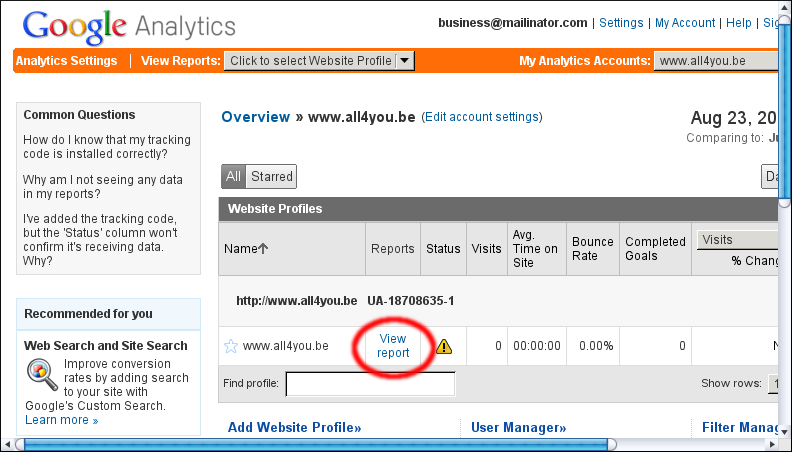792x452 pixels.
Task: Open My Account in top bar
Action: (685, 23)
